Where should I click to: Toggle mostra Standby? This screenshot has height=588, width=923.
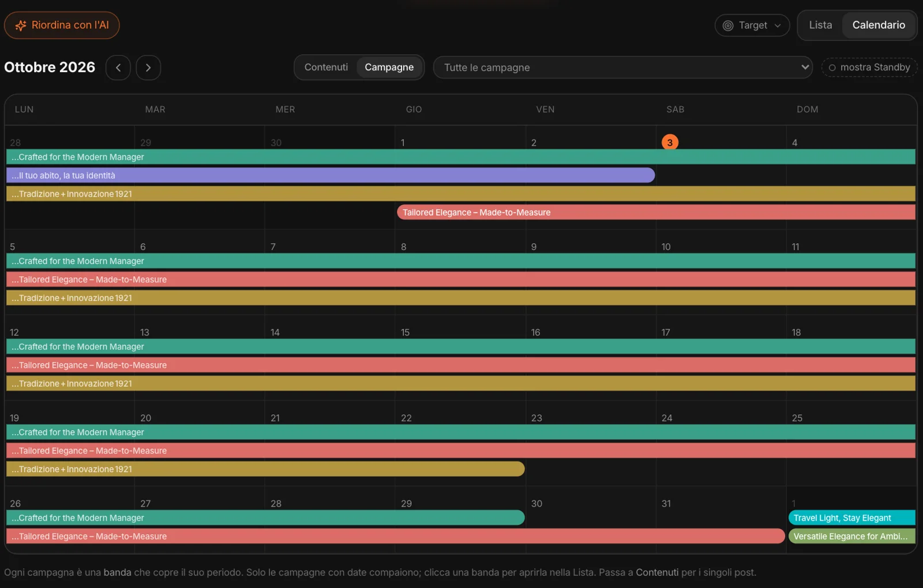869,67
